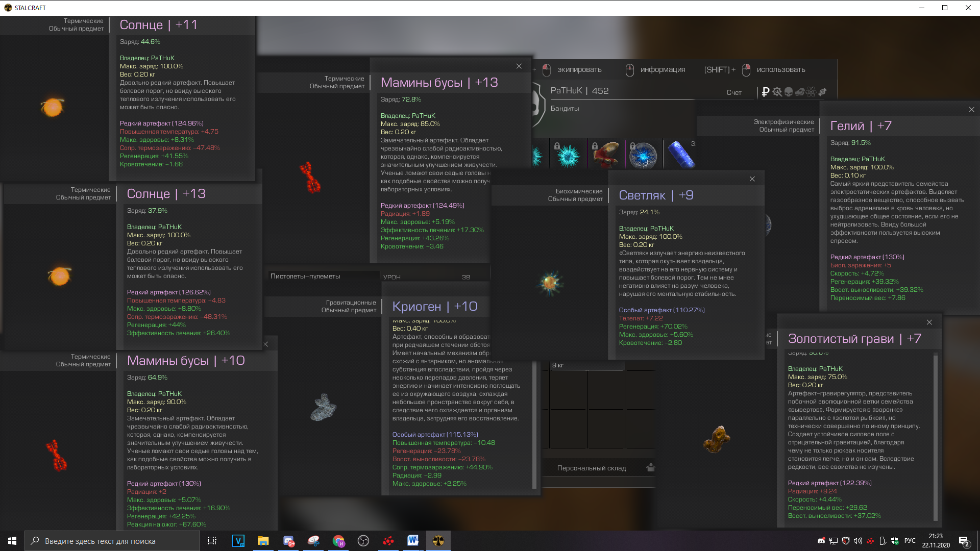
Task: Open Microsoft Word from the taskbar
Action: 413,541
